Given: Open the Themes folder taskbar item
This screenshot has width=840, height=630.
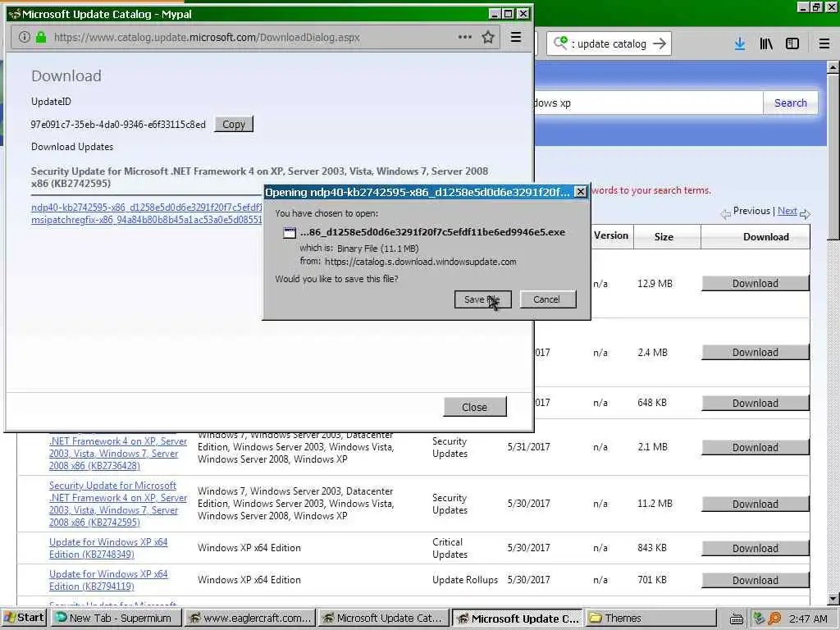Looking at the screenshot, I should click(x=650, y=619).
